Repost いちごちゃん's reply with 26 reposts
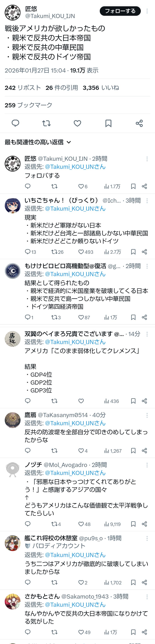This screenshot has width=155, height=644. pos(54,252)
